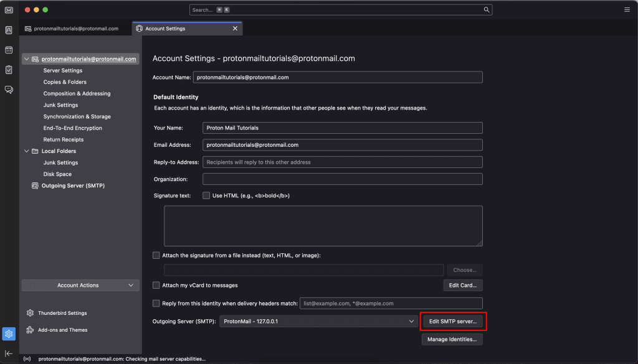This screenshot has width=638, height=364.
Task: Open Server Settings
Action: [63, 71]
